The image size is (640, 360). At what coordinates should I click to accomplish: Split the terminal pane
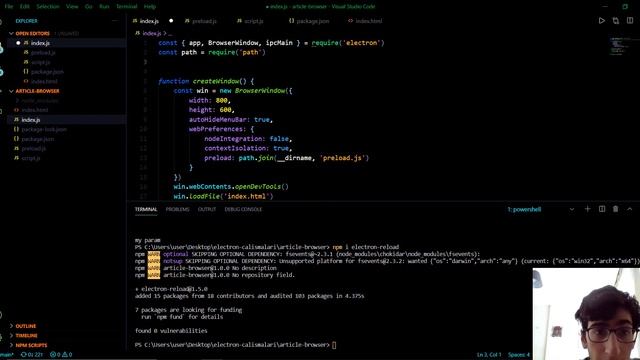click(602, 209)
